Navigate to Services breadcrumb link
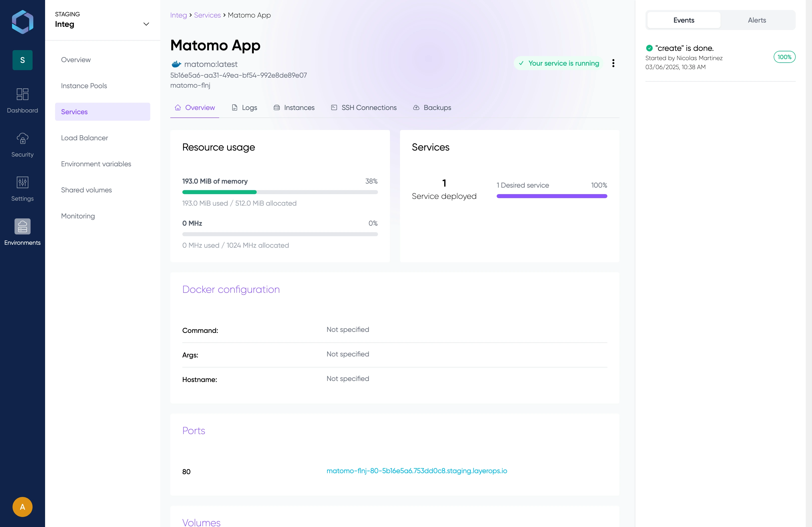The image size is (812, 527). pyautogui.click(x=207, y=15)
